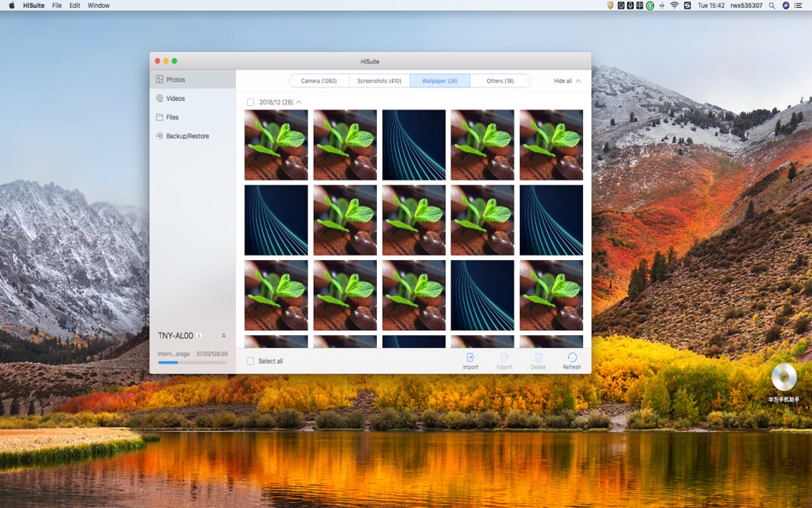The image size is (812, 508).
Task: Click the eject icon next to device name
Action: [x=224, y=335]
